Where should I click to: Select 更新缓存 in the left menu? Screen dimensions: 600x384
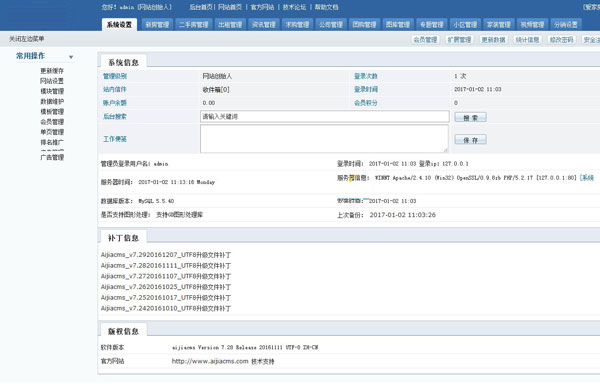click(x=52, y=71)
